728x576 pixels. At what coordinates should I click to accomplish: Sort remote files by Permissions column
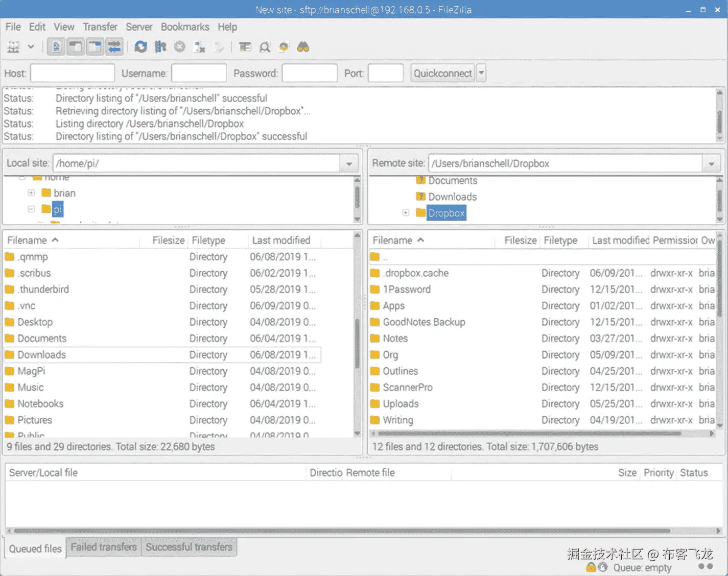pos(674,240)
